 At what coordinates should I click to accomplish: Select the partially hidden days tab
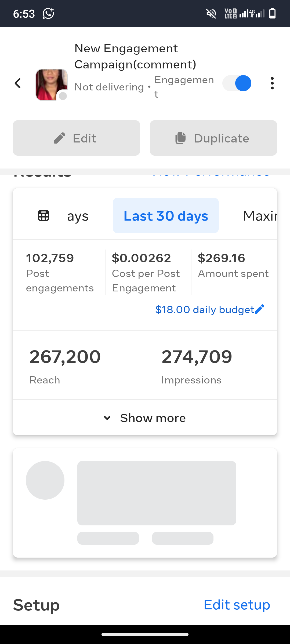78,216
